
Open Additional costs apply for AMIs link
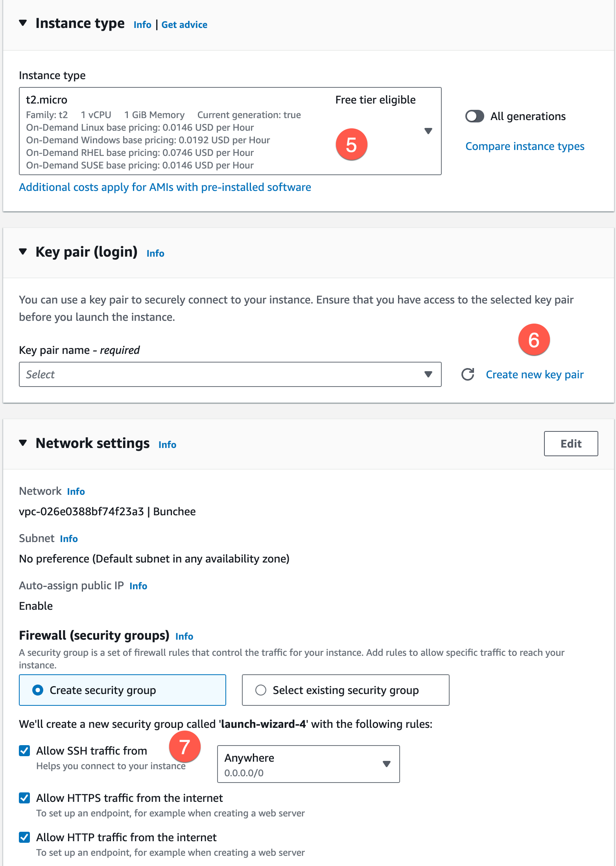tap(165, 187)
